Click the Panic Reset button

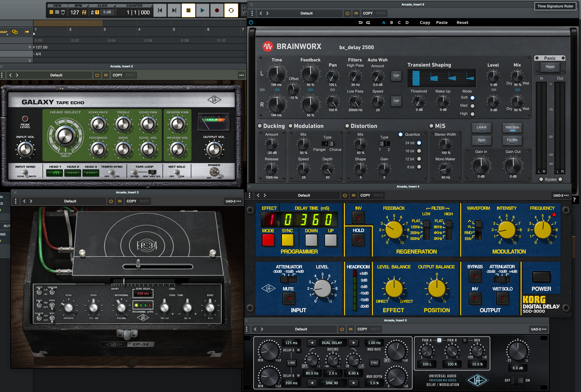[x=550, y=67]
